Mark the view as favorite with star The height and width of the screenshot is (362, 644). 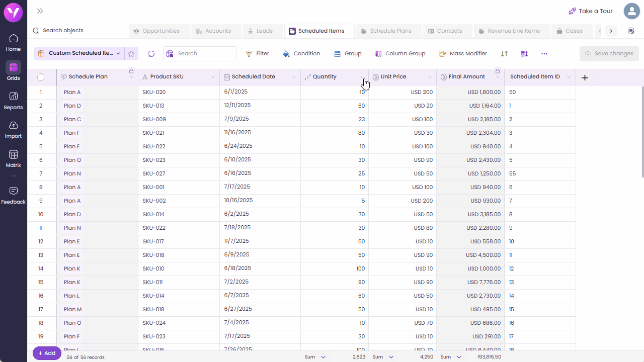point(131,53)
